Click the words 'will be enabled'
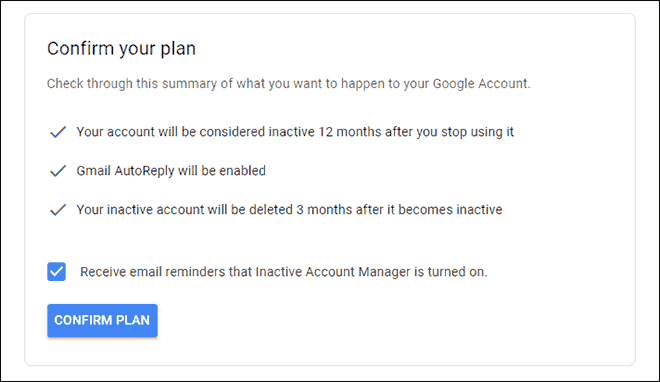660x382 pixels. point(222,171)
